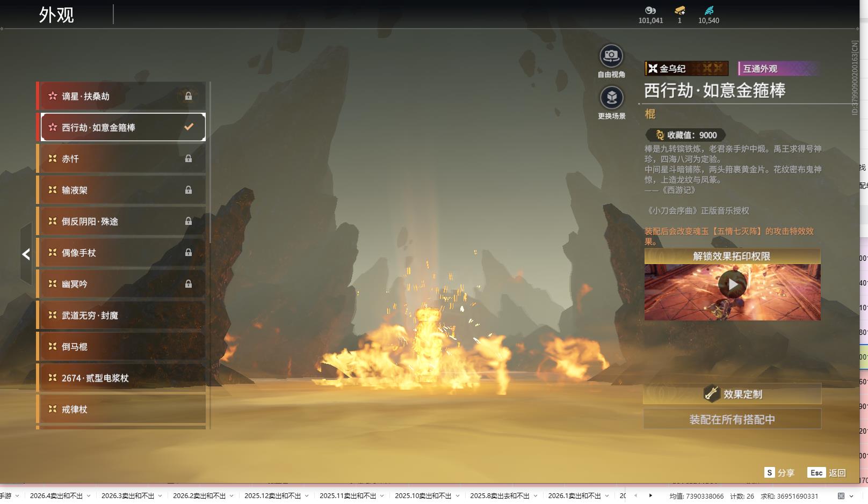
Task: Play the weapon effect preview video
Action: [x=732, y=284]
